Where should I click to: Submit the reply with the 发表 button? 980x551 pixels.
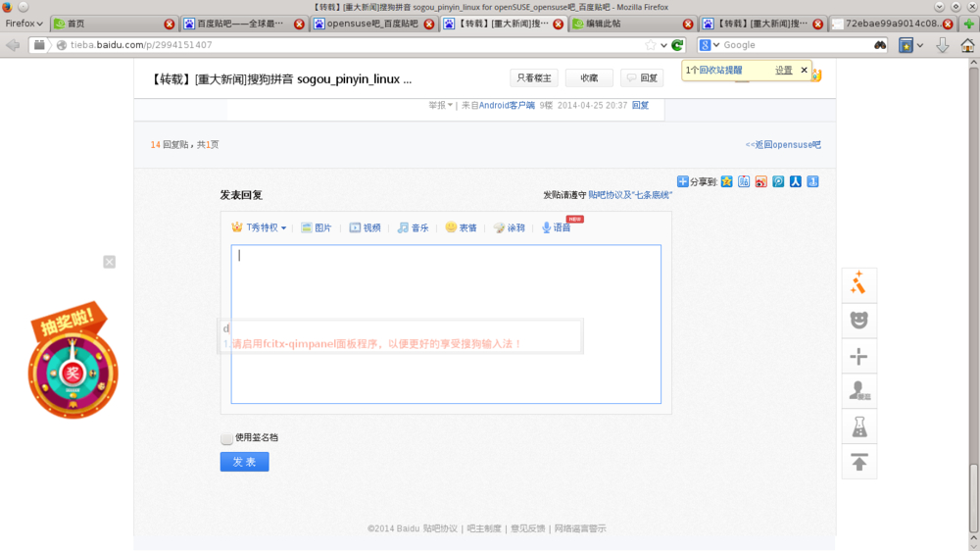click(x=244, y=462)
